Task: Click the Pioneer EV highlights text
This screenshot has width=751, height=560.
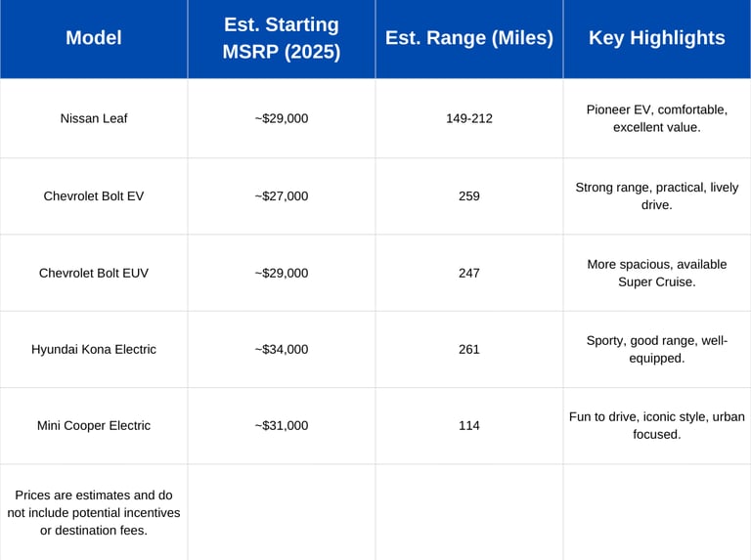Action: [657, 118]
